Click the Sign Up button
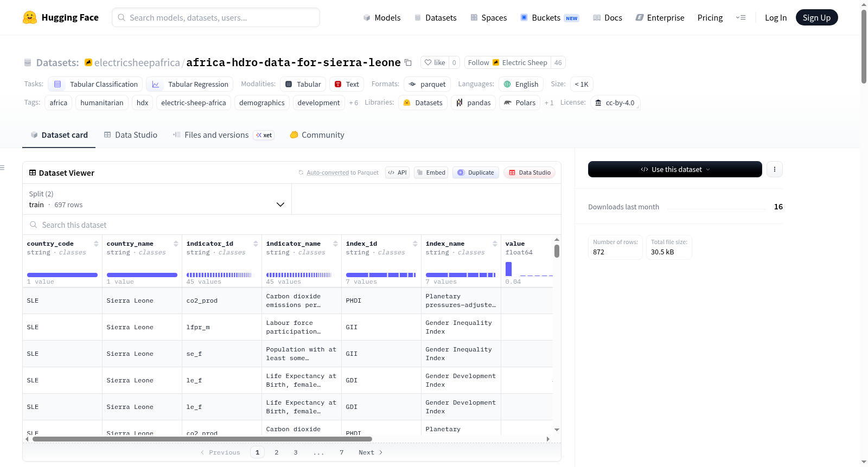Viewport: 868px width, 467px height. click(x=816, y=17)
